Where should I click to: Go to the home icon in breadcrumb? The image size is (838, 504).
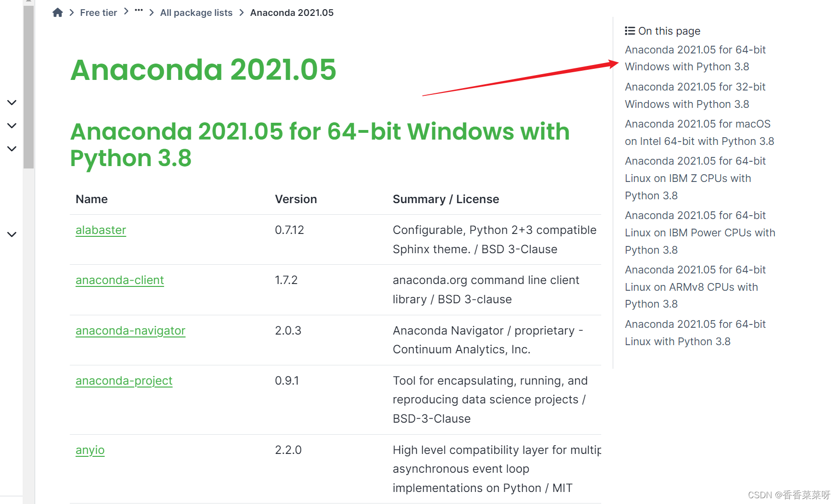pyautogui.click(x=58, y=13)
